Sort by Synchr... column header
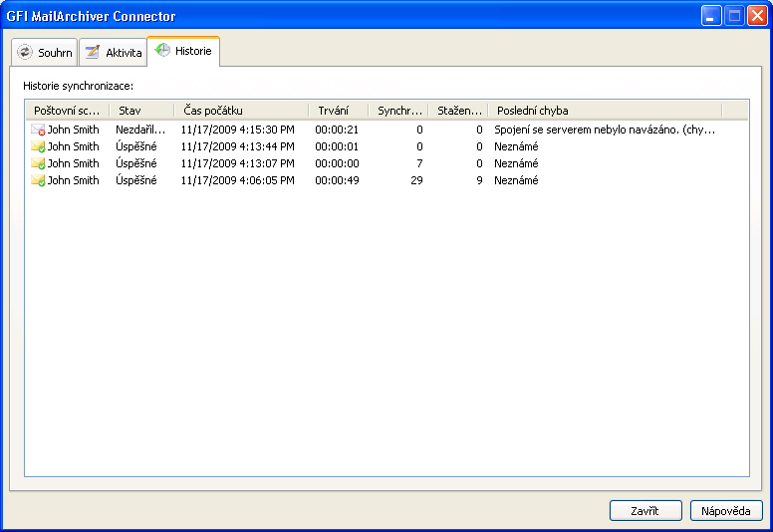 [x=398, y=111]
